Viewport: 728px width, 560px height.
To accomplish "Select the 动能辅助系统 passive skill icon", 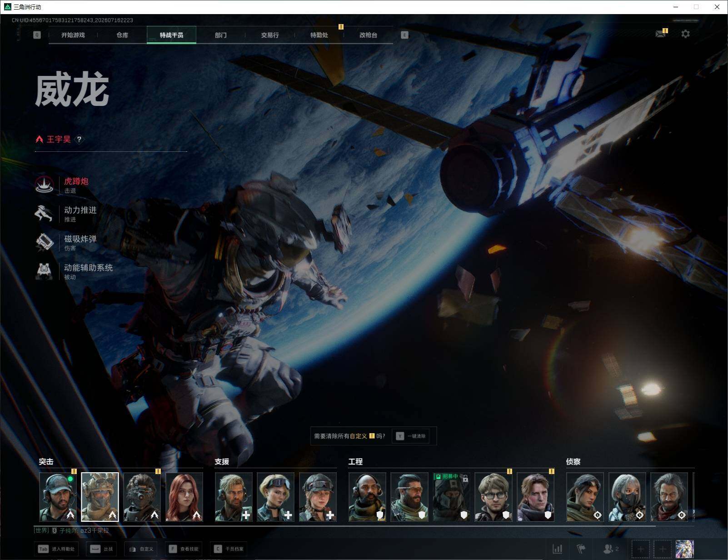I will (x=45, y=271).
